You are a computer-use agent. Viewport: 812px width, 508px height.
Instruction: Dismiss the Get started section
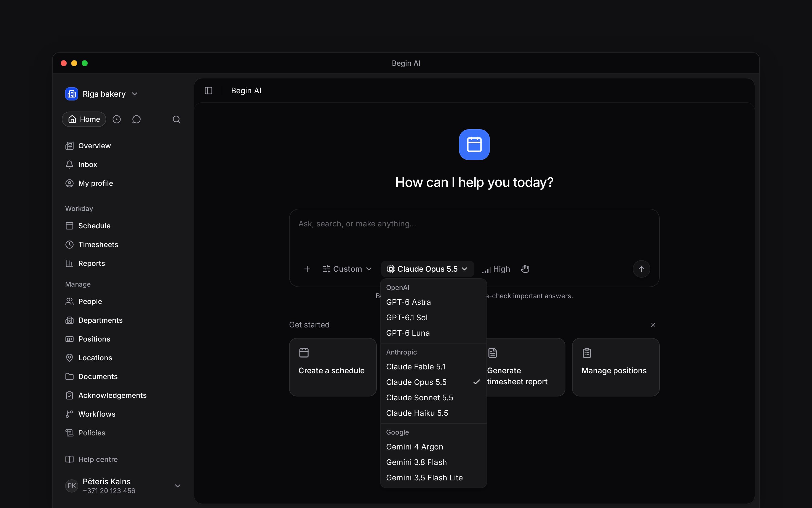point(653,325)
